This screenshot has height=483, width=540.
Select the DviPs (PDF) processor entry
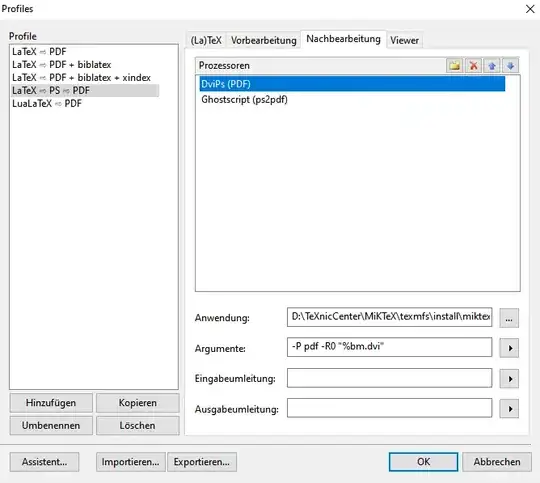[352, 84]
